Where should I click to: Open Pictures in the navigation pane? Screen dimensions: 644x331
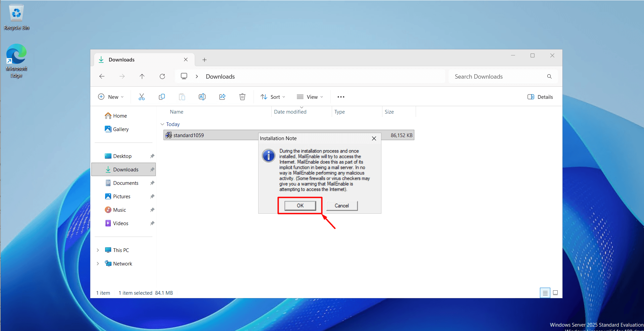point(118,196)
